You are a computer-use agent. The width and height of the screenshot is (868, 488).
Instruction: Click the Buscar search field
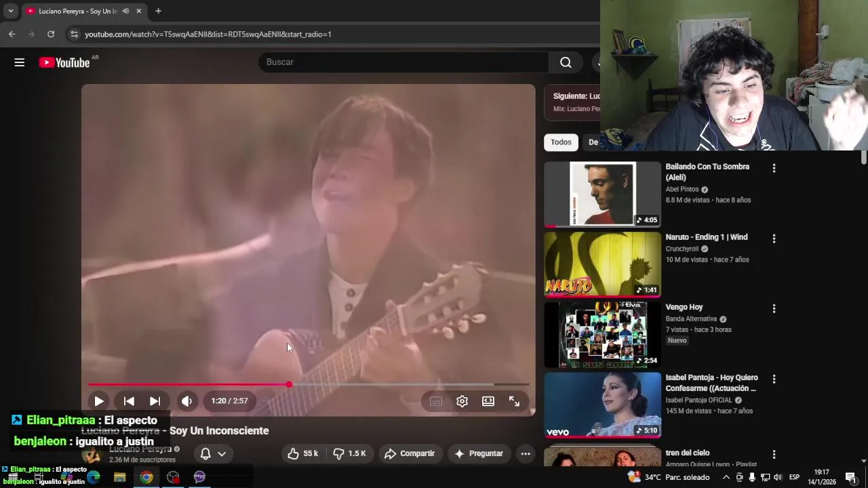click(x=403, y=62)
